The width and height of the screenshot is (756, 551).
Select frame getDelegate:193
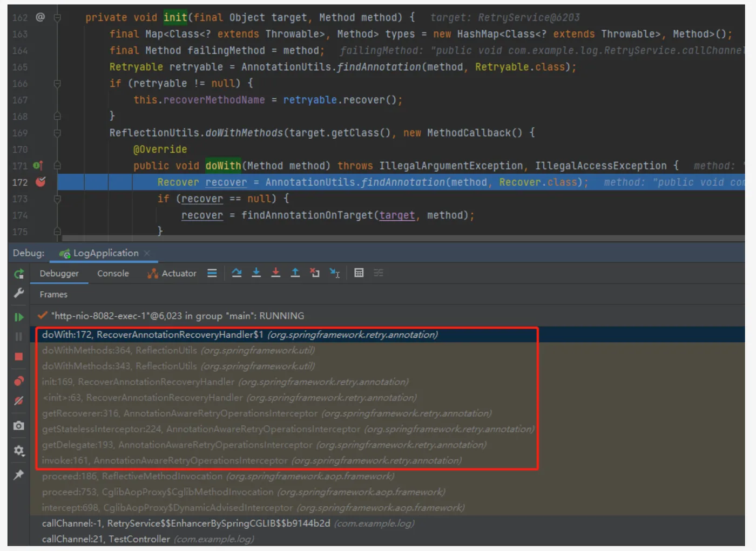tap(387, 445)
